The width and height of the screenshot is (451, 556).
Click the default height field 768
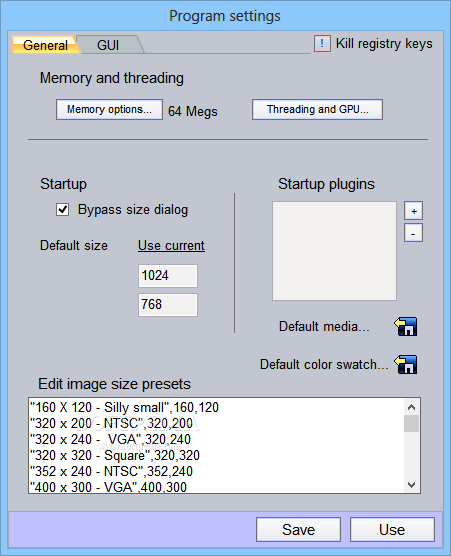168,305
